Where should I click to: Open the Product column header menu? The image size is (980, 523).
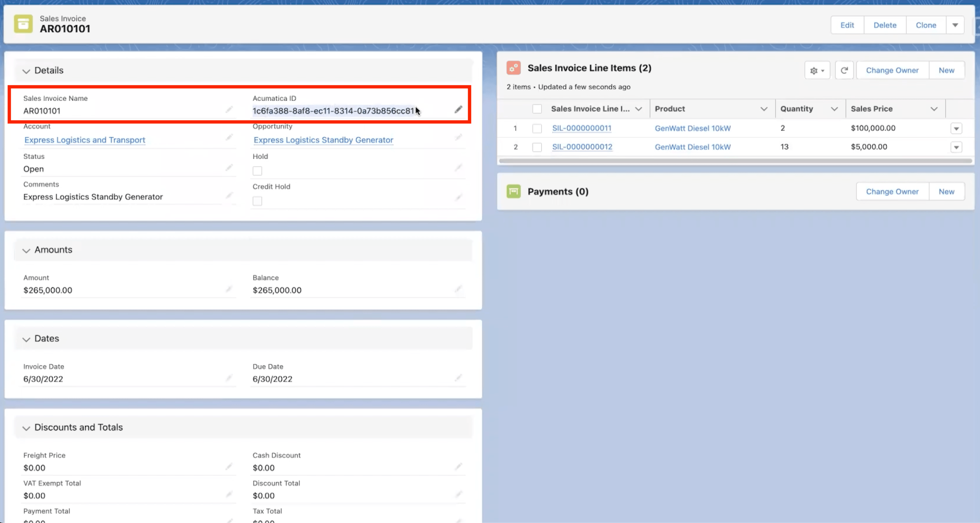763,109
